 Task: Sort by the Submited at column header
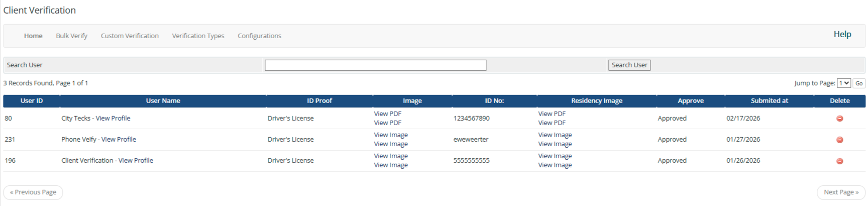[x=769, y=101]
